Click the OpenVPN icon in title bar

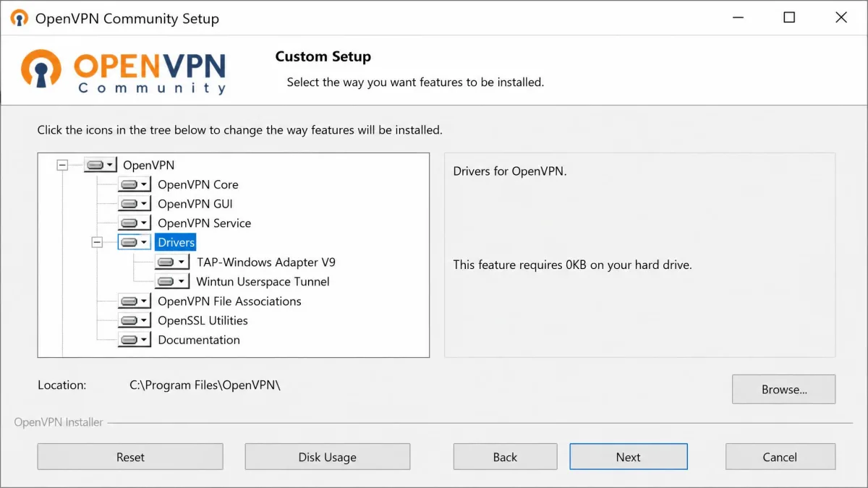point(19,18)
